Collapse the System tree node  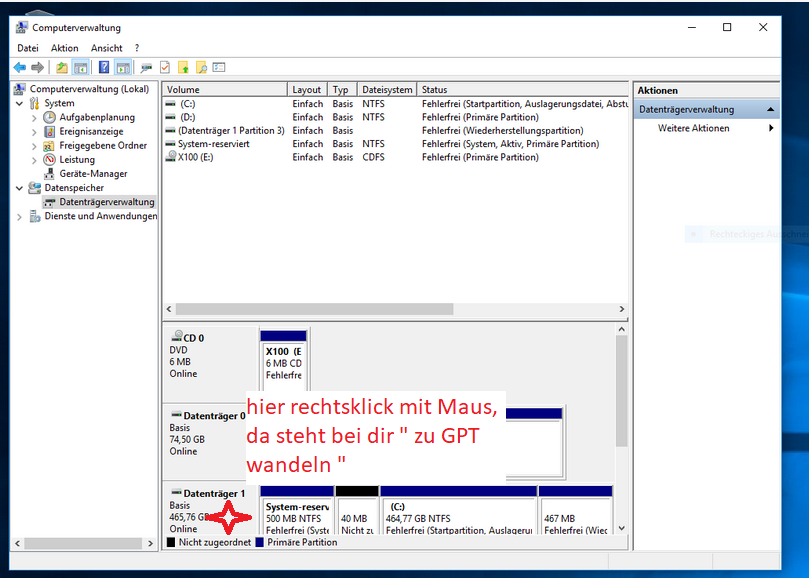[20, 103]
